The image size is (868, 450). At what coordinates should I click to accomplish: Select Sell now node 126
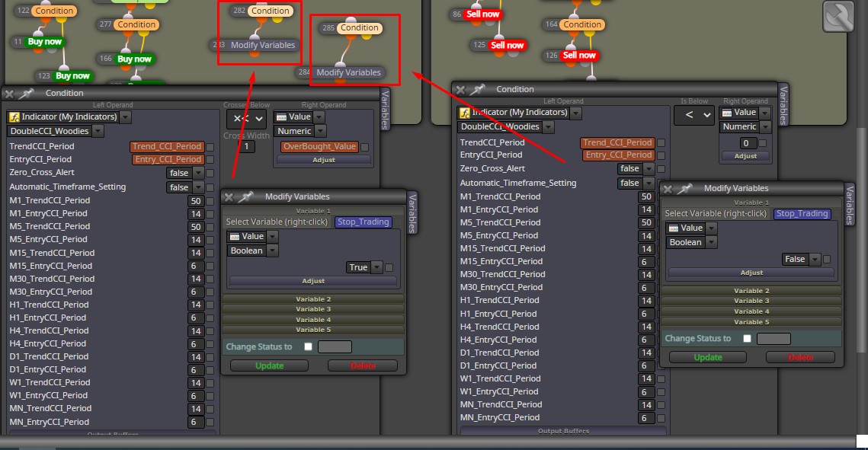[x=579, y=56]
